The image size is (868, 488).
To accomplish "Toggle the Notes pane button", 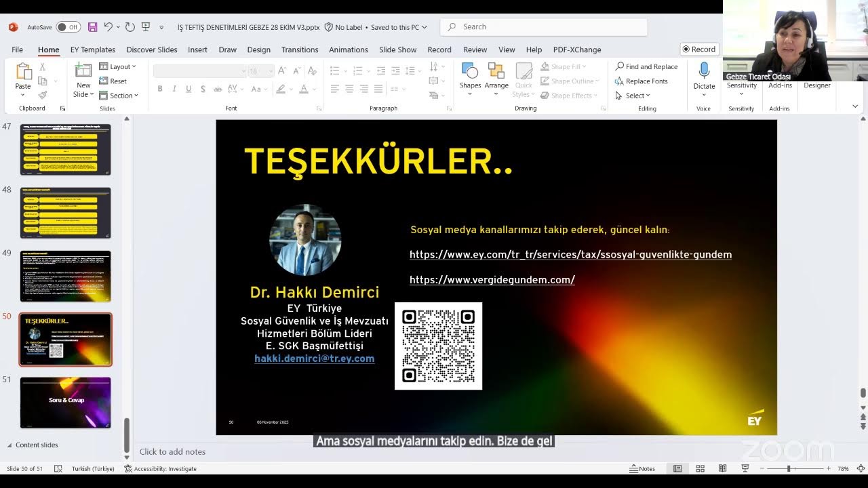I will (642, 468).
